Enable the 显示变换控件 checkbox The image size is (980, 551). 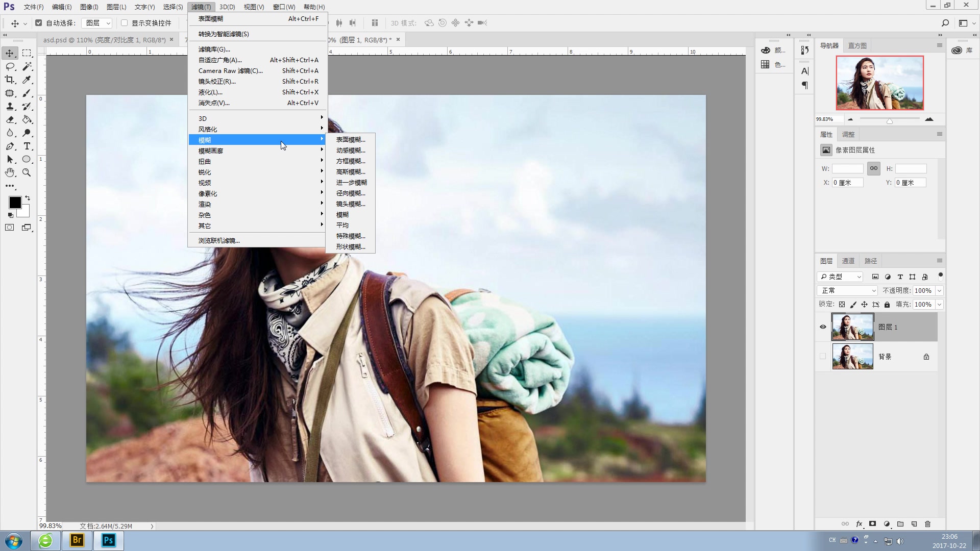pos(124,23)
